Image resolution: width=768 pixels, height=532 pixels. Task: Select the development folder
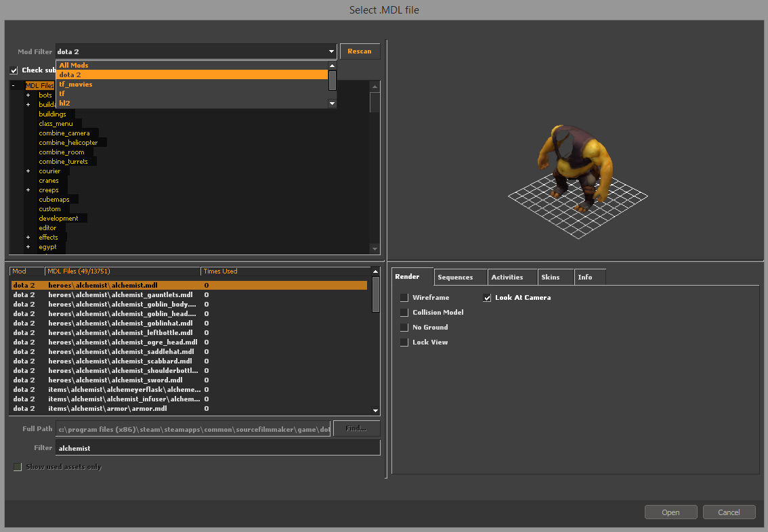(58, 218)
